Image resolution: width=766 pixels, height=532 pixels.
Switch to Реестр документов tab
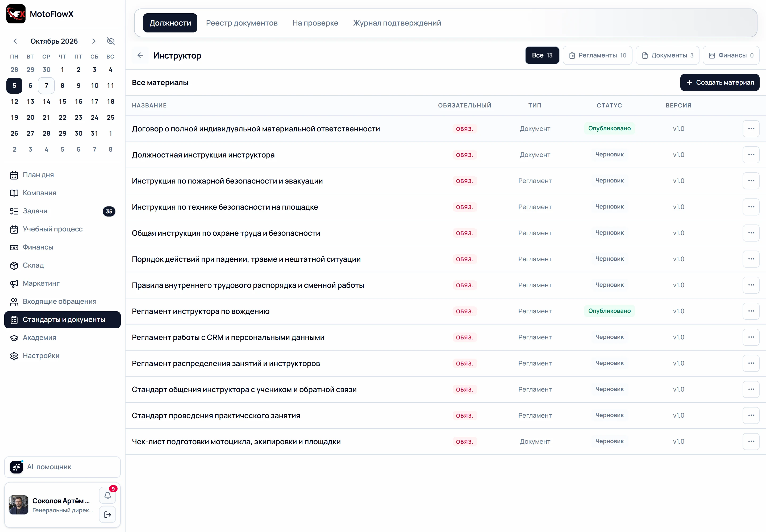(x=242, y=23)
